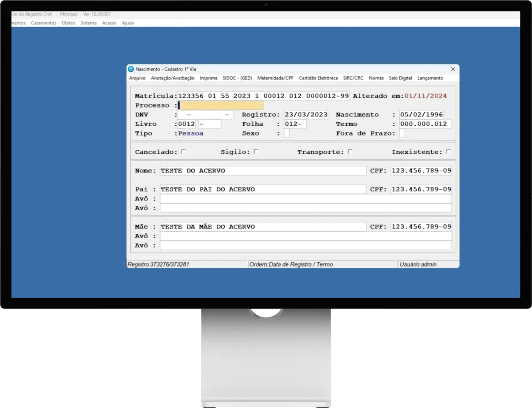The width and height of the screenshot is (532, 408).
Task: Open the Ajuda menu in main window
Action: click(128, 23)
